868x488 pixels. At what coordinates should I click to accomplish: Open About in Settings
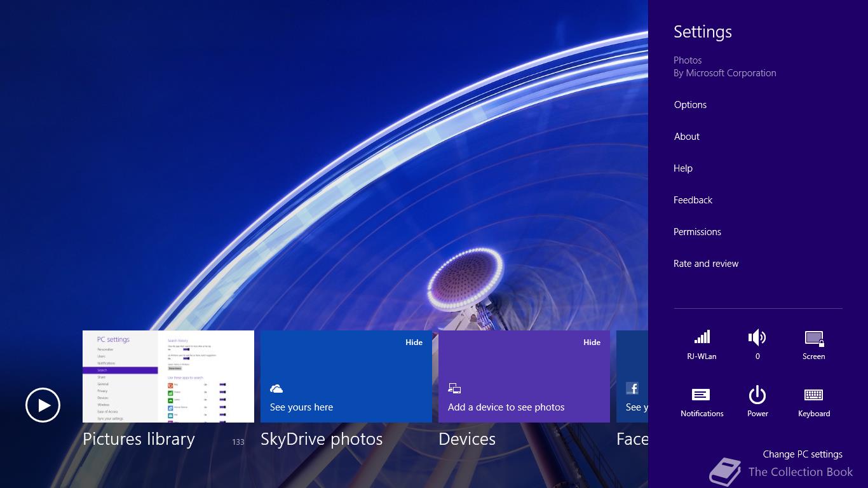tap(687, 137)
